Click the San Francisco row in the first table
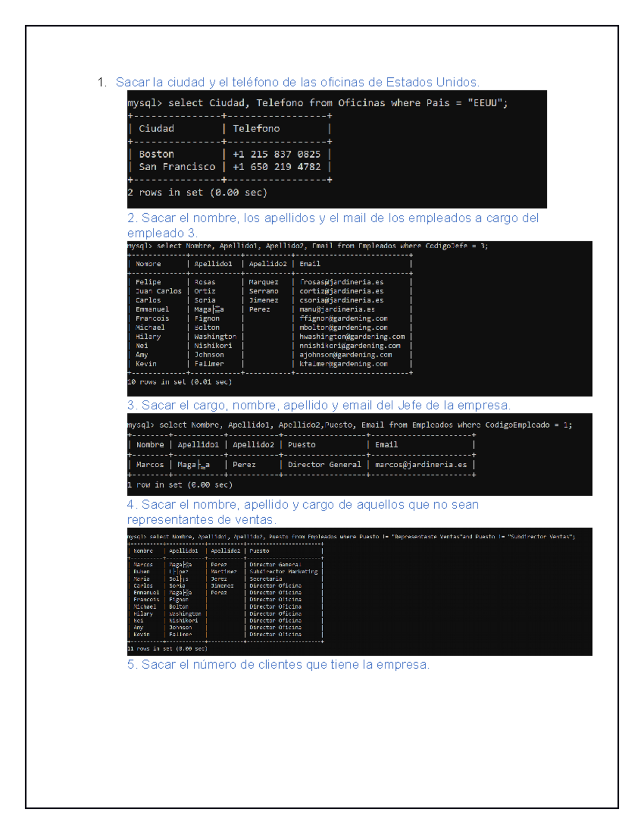The width and height of the screenshot is (644, 834). 177,167
